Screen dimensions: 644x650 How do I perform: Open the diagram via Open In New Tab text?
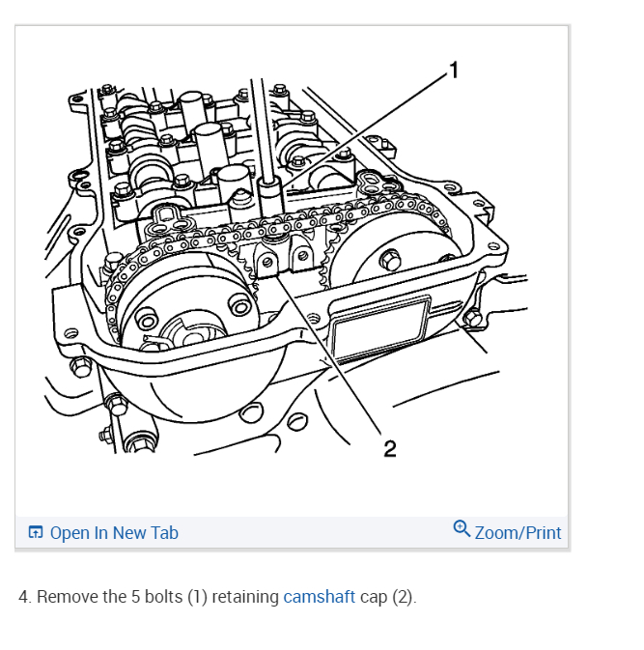114,533
